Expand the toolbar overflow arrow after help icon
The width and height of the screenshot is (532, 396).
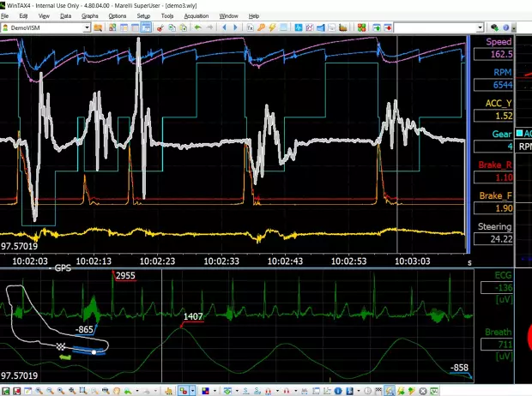514,27
